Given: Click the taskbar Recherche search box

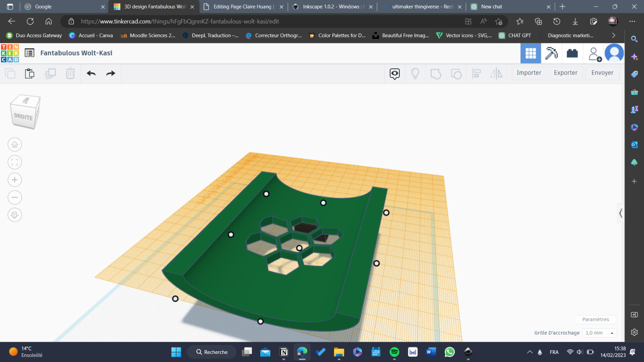Looking at the screenshot, I should [x=212, y=352].
